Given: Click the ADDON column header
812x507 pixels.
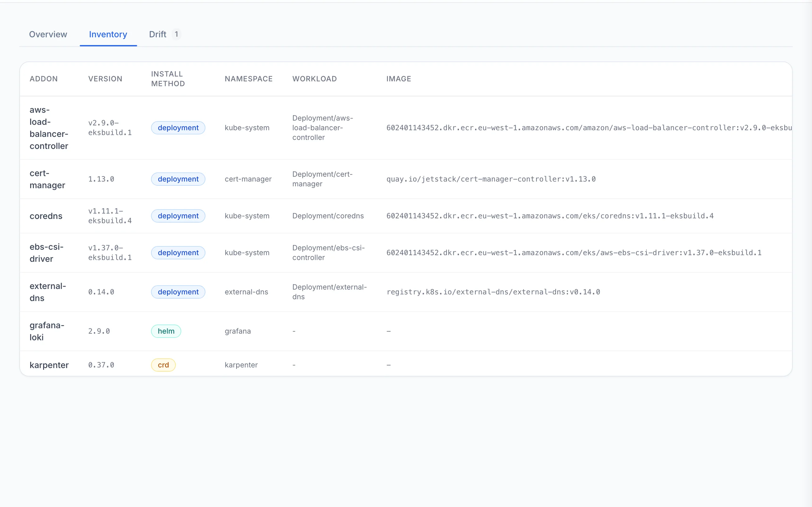Looking at the screenshot, I should pos(44,79).
